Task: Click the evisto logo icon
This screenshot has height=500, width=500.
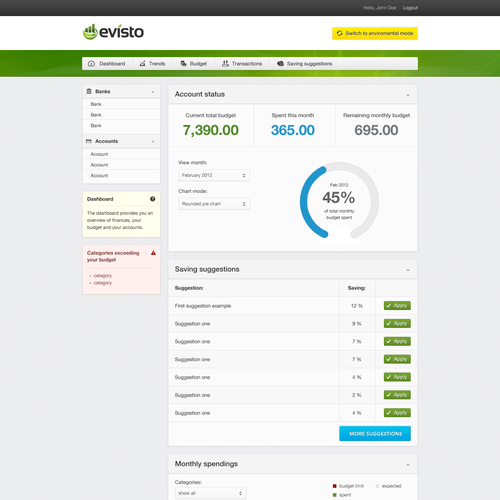Action: [90, 32]
